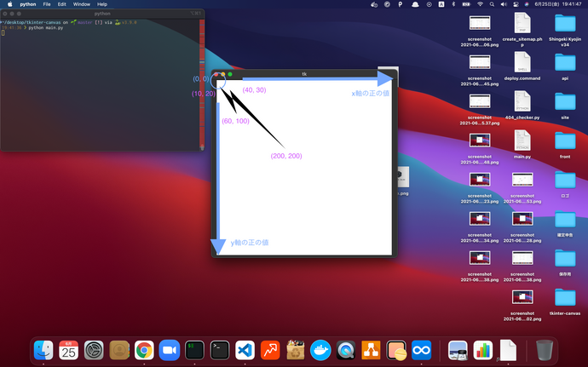The height and width of the screenshot is (367, 588).
Task: Select screenshot ending 23.png thumbnail
Action: [x=480, y=180]
